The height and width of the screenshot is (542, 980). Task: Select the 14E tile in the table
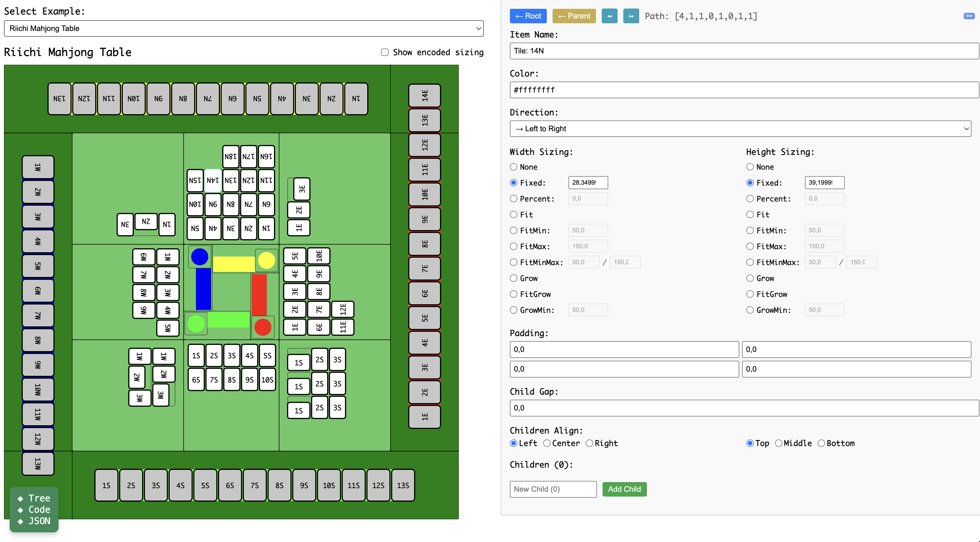point(425,95)
